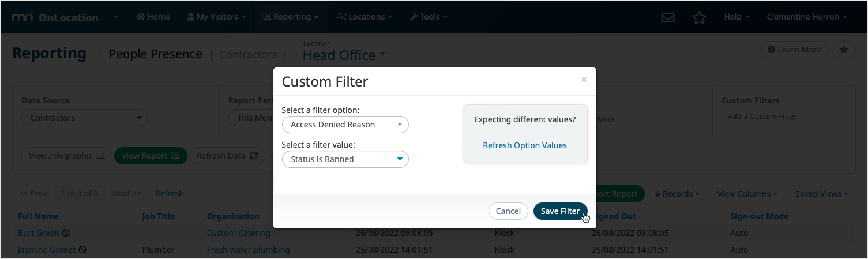
Task: Switch to People Presence tab
Action: pos(155,54)
